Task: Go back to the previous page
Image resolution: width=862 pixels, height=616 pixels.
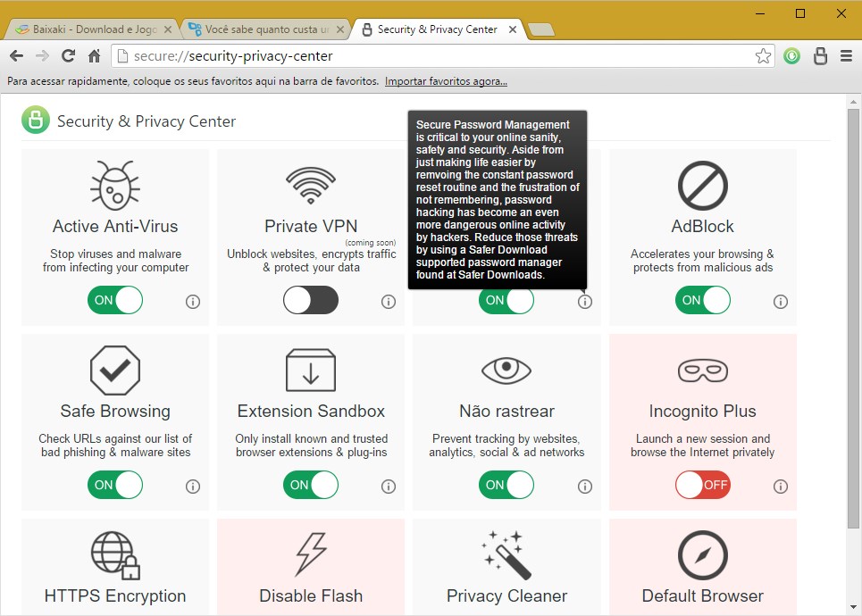Action: tap(16, 55)
